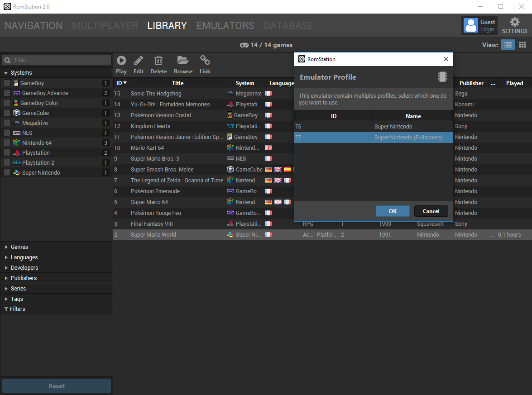
Task: Switch to grid view icon
Action: coord(522,45)
